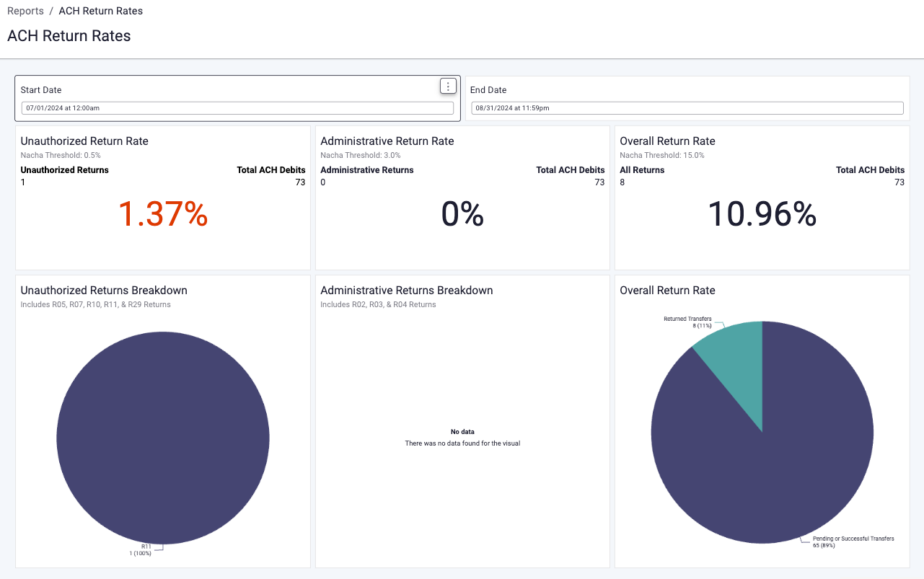Click the ACH Return Rates page heading
Viewport: 924px width, 579px height.
tap(69, 36)
